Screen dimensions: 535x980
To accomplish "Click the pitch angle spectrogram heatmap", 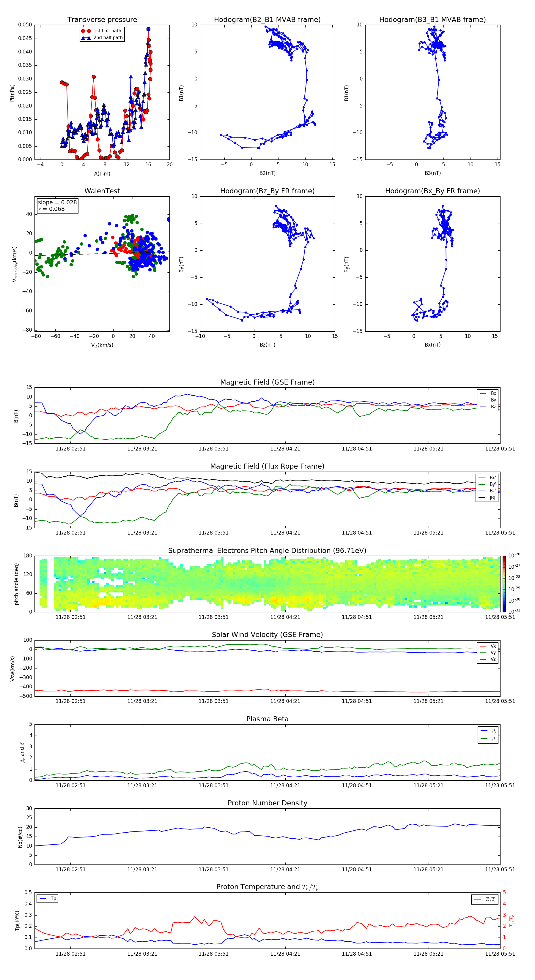I will coord(267,584).
